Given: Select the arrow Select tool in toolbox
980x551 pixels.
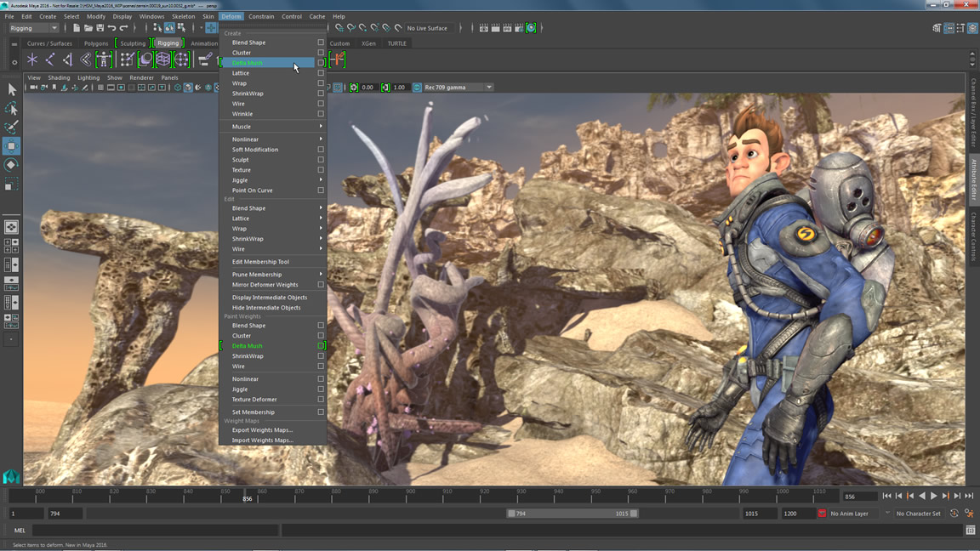Looking at the screenshot, I should [11, 90].
